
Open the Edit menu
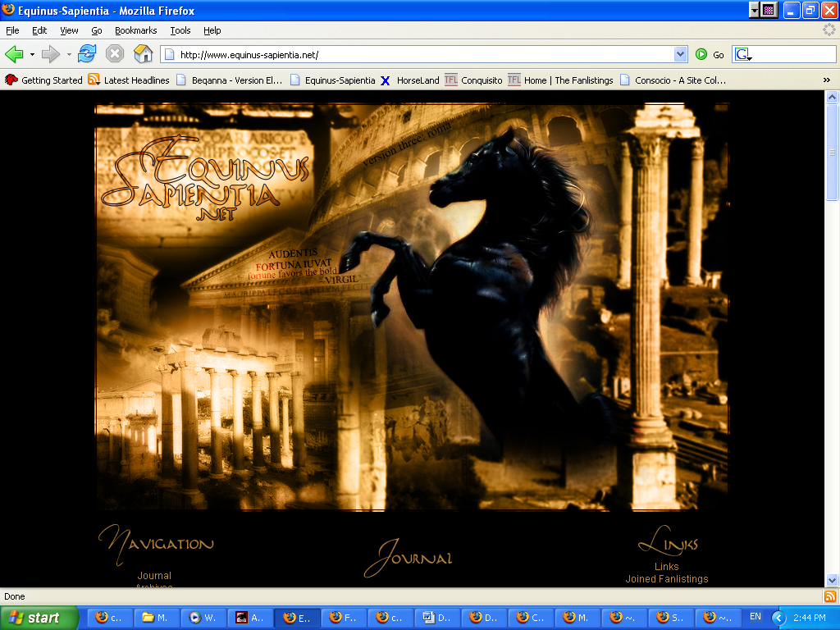[39, 30]
